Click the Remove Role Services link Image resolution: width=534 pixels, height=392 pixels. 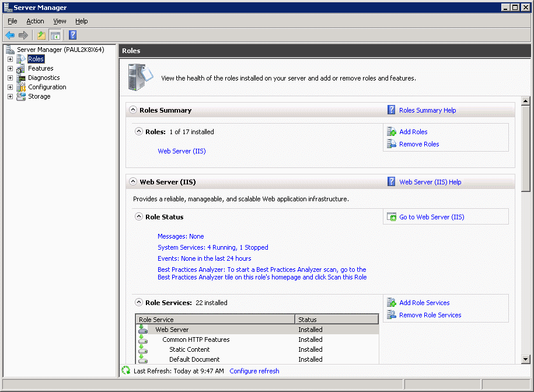[x=430, y=315]
